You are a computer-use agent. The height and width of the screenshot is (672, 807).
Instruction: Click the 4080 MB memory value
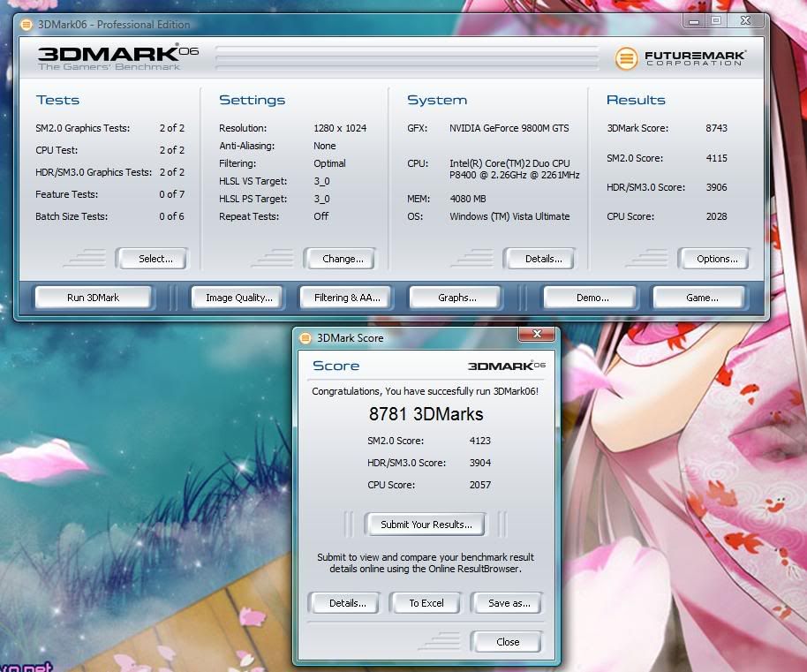pos(467,199)
